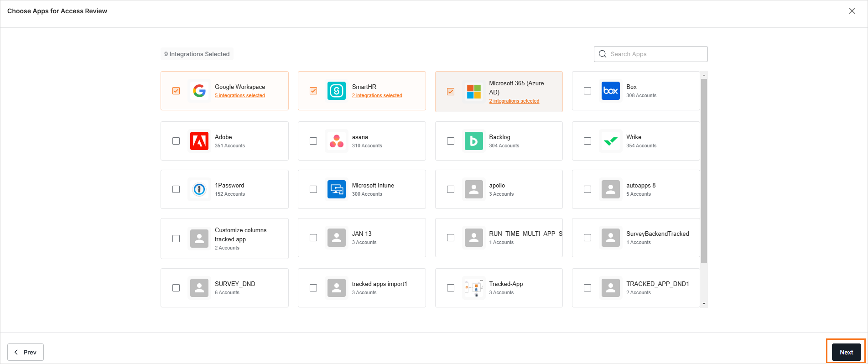Go to Next step
The height and width of the screenshot is (364, 868).
click(x=846, y=352)
